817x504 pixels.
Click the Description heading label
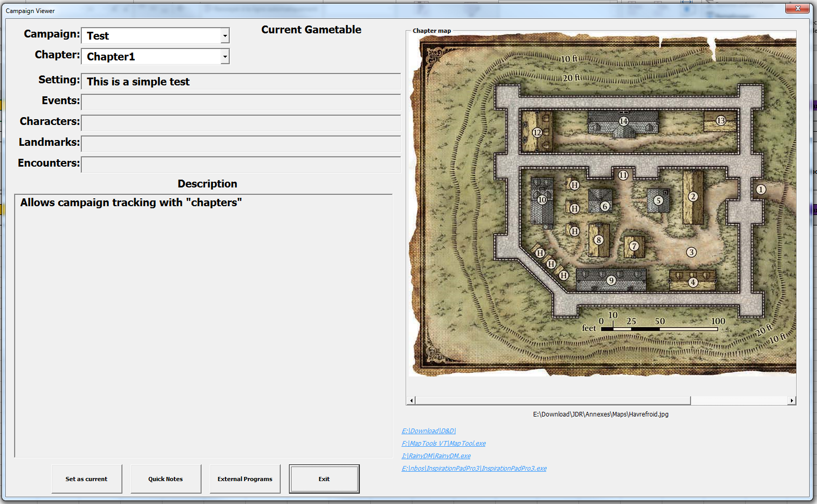pos(207,184)
